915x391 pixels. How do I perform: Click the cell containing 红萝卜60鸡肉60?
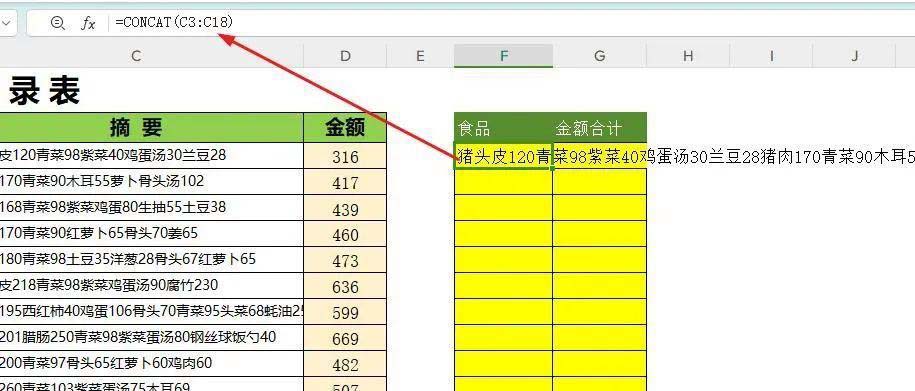[151, 363]
